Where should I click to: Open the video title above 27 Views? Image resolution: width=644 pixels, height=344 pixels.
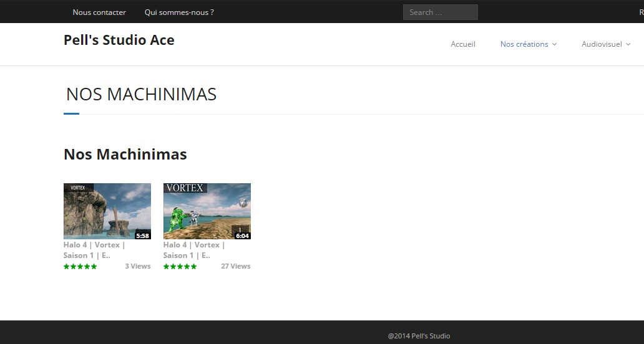(x=194, y=250)
